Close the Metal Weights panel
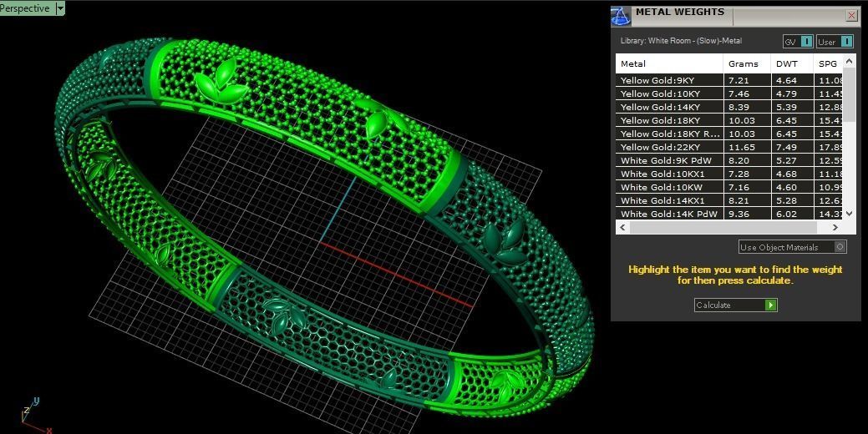Viewport: 868px width, 434px height. 852,16
